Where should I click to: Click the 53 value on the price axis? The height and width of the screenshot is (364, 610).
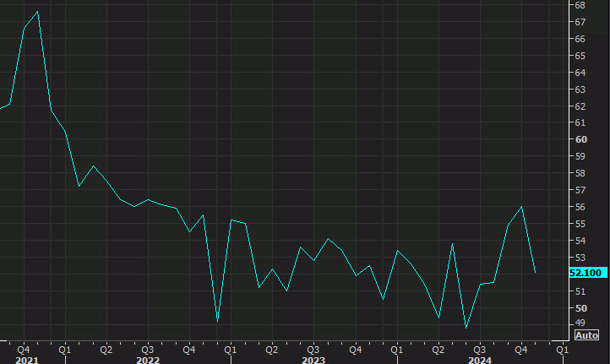[x=580, y=258]
